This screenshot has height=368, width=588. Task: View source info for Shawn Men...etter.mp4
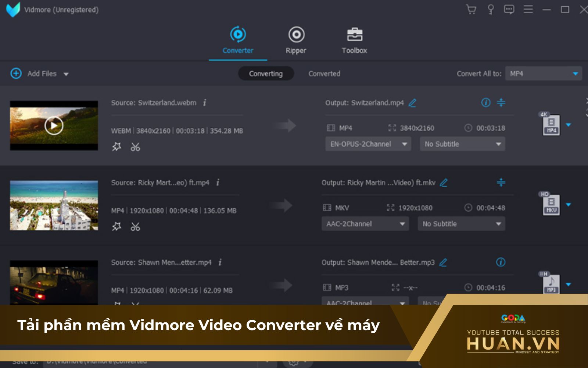point(220,262)
